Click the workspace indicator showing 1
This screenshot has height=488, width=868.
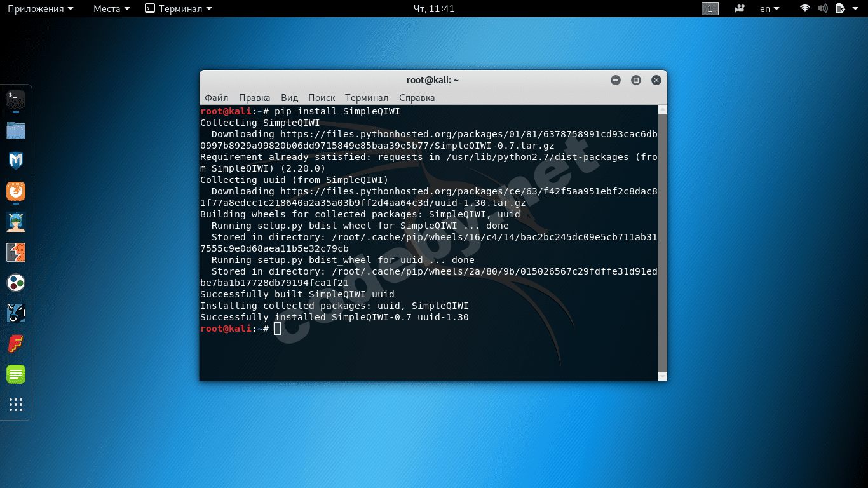point(710,9)
